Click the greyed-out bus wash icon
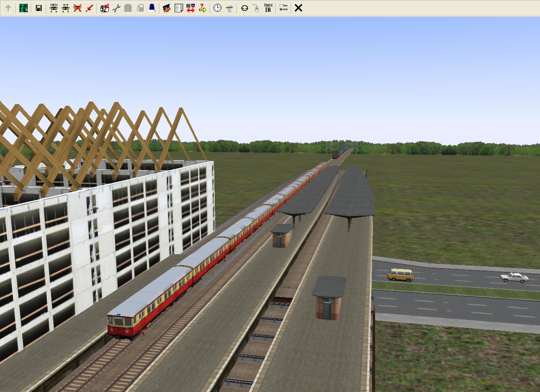Screen dimensions: 540x392 click(128, 8)
